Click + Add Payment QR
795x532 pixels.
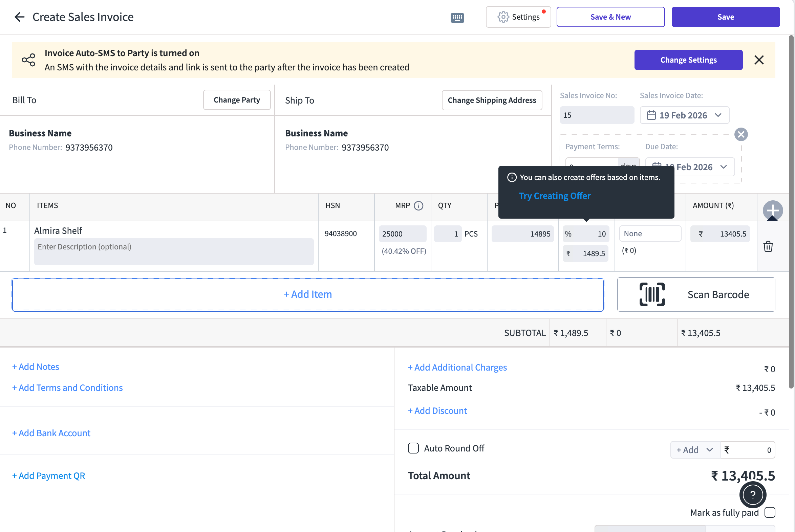pyautogui.click(x=48, y=476)
